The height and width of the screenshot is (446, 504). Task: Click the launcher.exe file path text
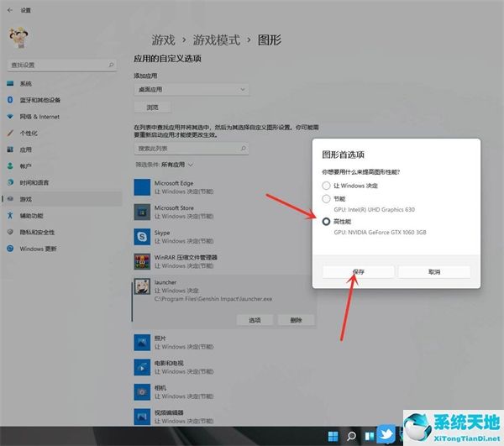pyautogui.click(x=213, y=299)
